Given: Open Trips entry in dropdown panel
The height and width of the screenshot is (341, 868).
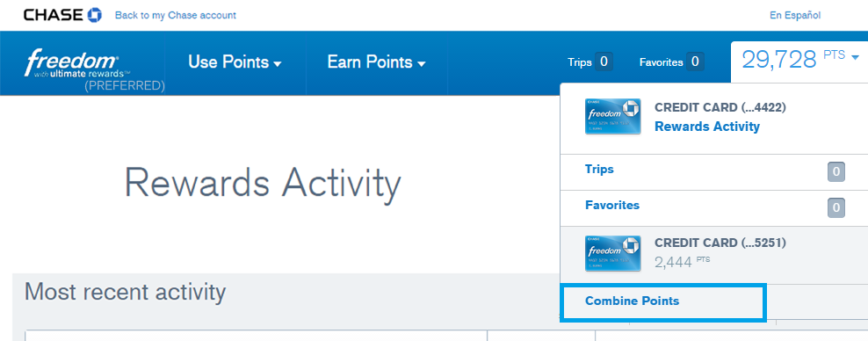Looking at the screenshot, I should coord(599,169).
